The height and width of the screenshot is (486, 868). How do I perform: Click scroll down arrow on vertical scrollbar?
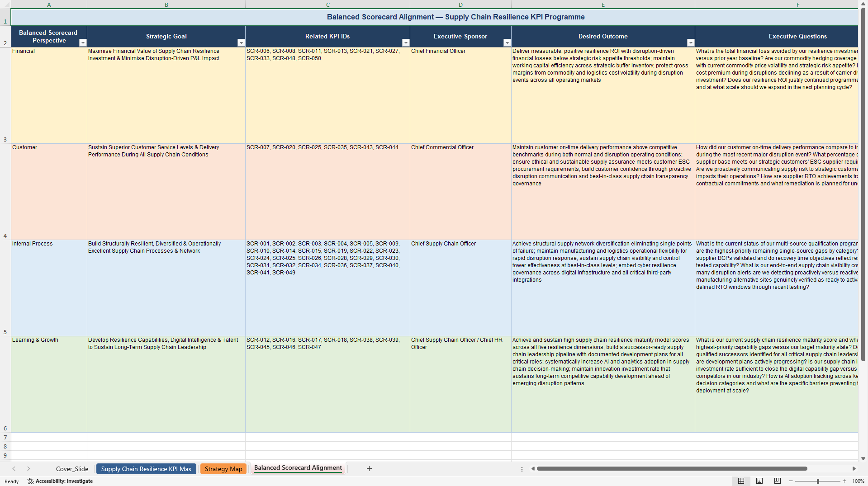click(863, 458)
